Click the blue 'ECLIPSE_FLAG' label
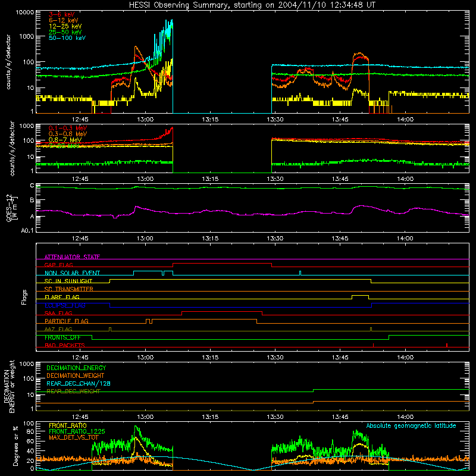Image resolution: width=476 pixels, height=476 pixels. [65, 305]
